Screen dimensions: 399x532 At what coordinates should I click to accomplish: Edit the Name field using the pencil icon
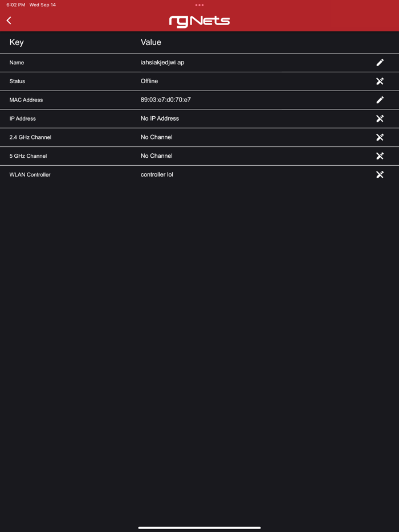pyautogui.click(x=380, y=63)
